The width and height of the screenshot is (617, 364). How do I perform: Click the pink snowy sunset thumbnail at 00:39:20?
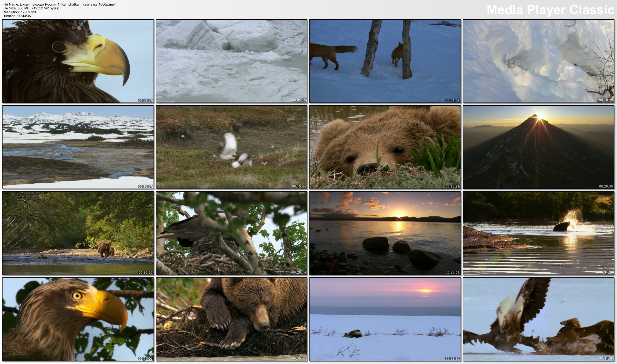(x=385, y=319)
